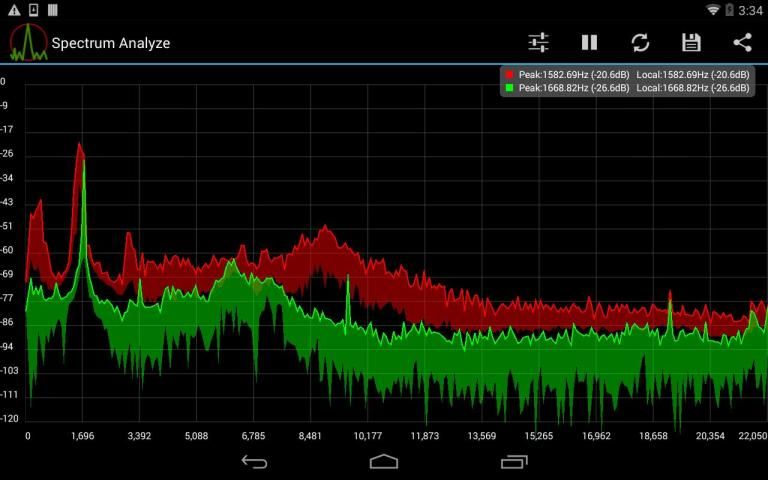Viewport: 768px width, 480px height.
Task: Share the spectrum via the share icon
Action: pos(742,42)
